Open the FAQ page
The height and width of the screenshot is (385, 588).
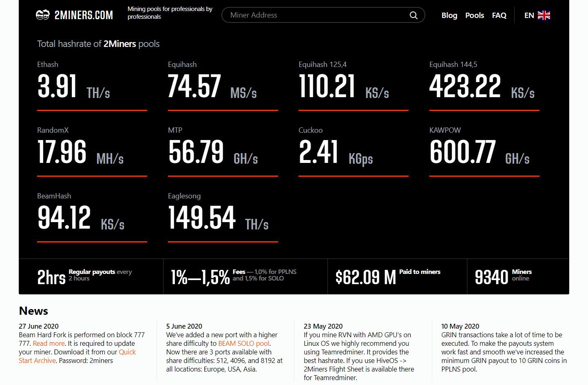tap(499, 15)
